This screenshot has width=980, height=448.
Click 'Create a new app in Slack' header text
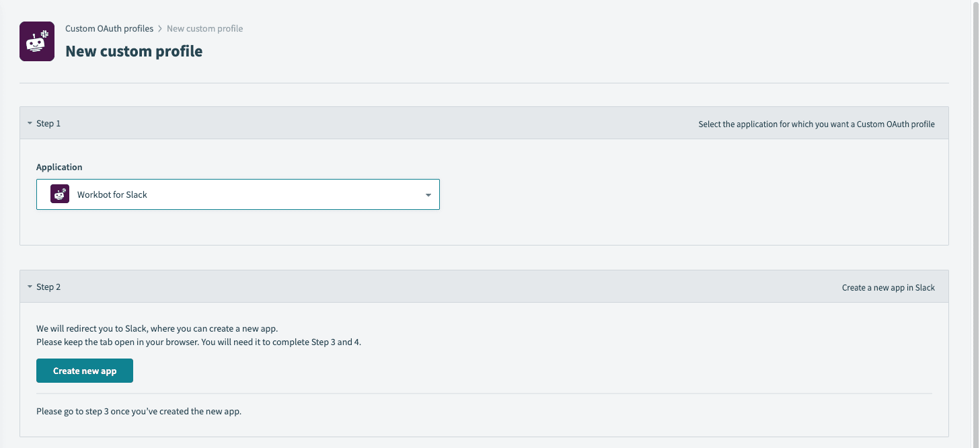pyautogui.click(x=888, y=288)
